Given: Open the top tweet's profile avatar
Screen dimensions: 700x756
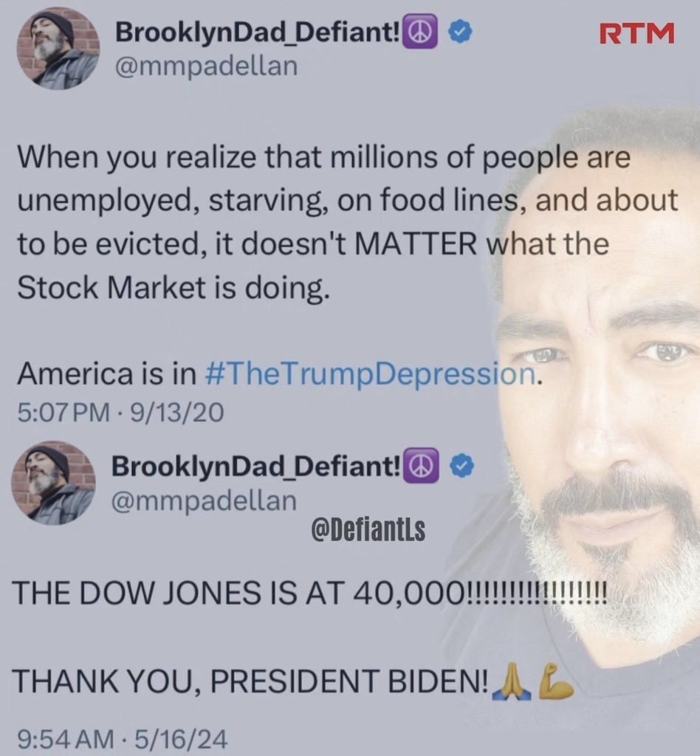Looking at the screenshot, I should (x=58, y=49).
